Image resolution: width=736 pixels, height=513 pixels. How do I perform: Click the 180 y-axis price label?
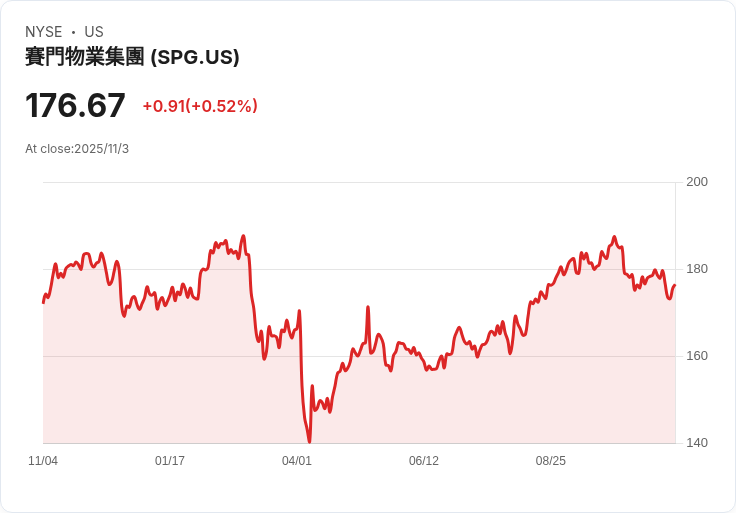click(697, 269)
